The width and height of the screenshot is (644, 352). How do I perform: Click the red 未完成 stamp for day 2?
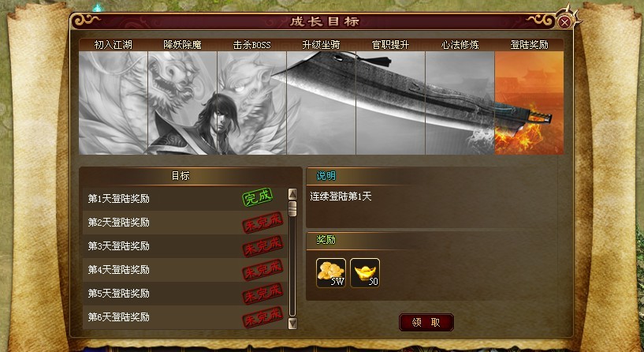[x=262, y=222]
